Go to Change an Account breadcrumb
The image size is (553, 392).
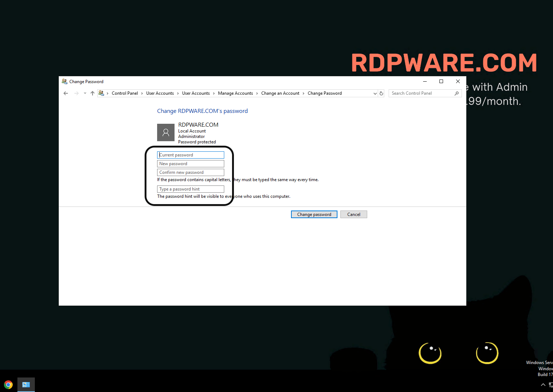coord(280,93)
